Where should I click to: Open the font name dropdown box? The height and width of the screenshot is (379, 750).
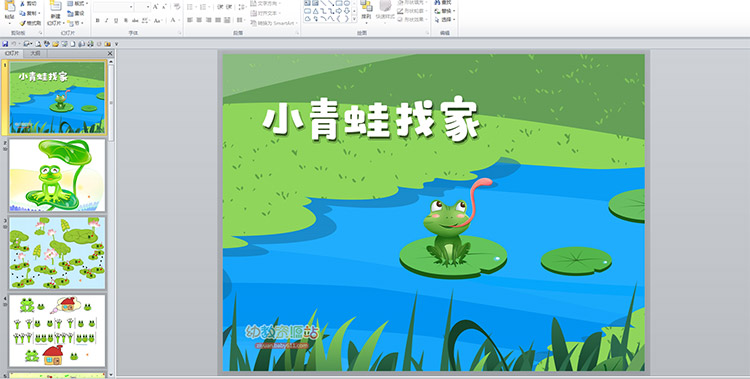tap(114, 7)
